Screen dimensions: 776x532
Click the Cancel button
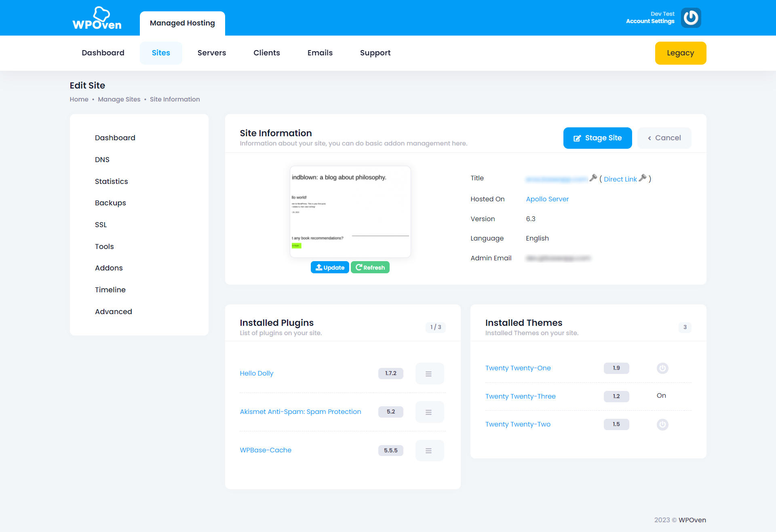(665, 137)
